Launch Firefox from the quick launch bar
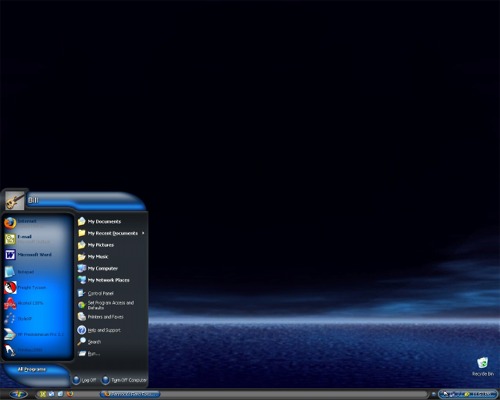The height and width of the screenshot is (400, 500). (x=70, y=394)
